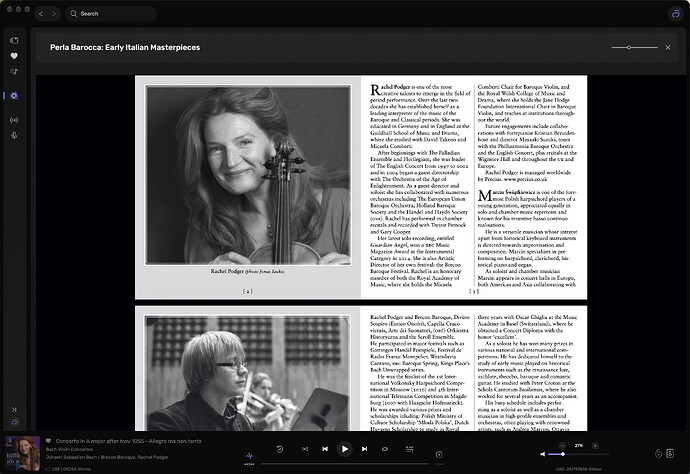Expand the sidebar with the arrow icon
The height and width of the screenshot is (474, 690).
pyautogui.click(x=14, y=409)
